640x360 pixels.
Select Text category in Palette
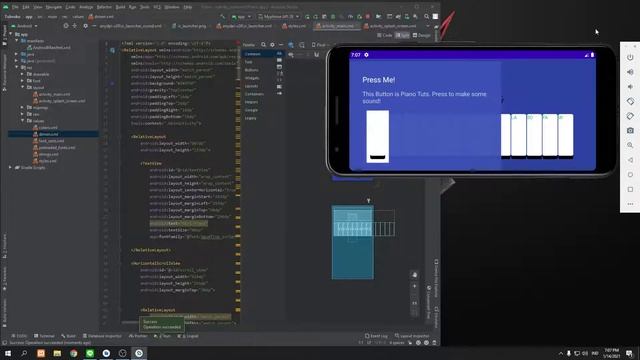point(248,62)
